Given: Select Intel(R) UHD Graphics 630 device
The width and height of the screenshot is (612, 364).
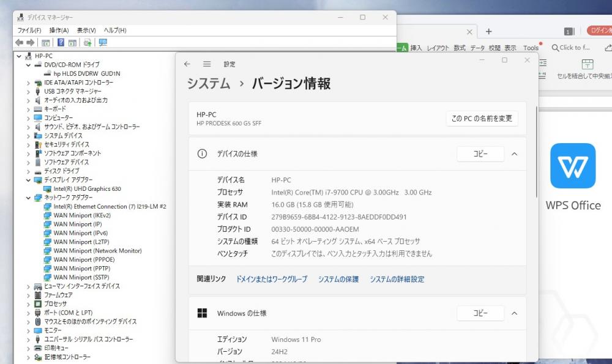Looking at the screenshot, I should (x=88, y=189).
